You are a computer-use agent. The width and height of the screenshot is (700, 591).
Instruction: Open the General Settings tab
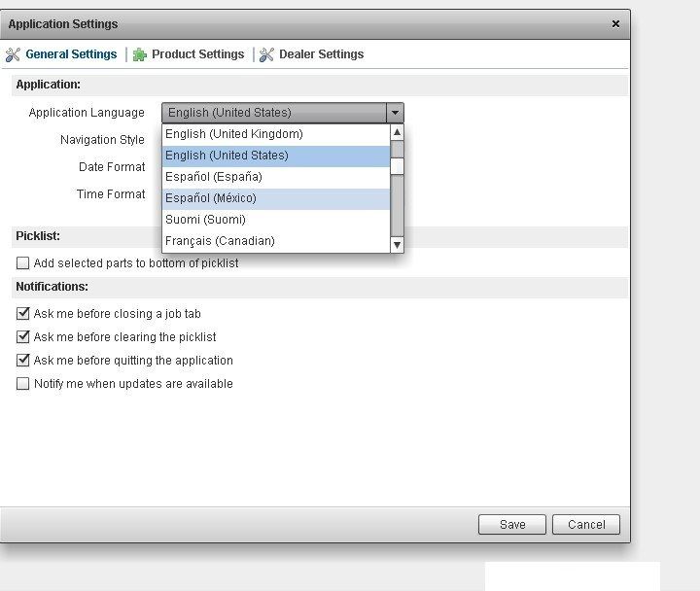click(x=70, y=54)
